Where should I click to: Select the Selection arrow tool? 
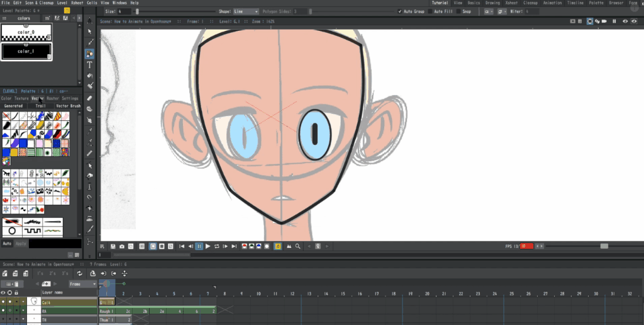[x=89, y=31]
